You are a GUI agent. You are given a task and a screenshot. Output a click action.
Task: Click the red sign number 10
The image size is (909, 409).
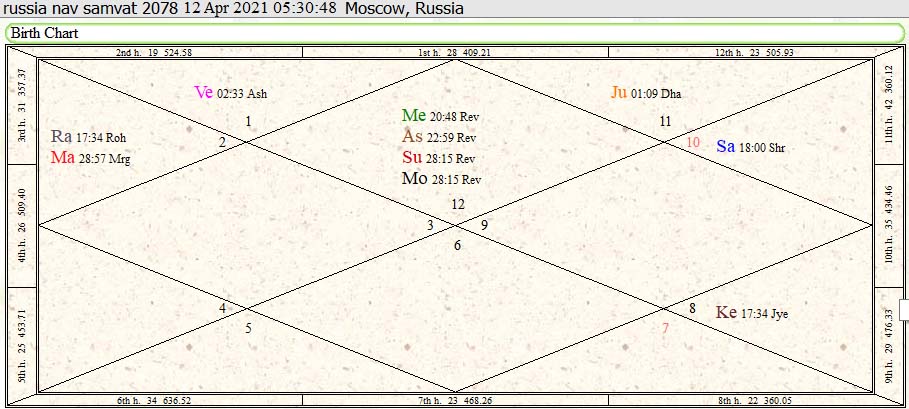[693, 143]
